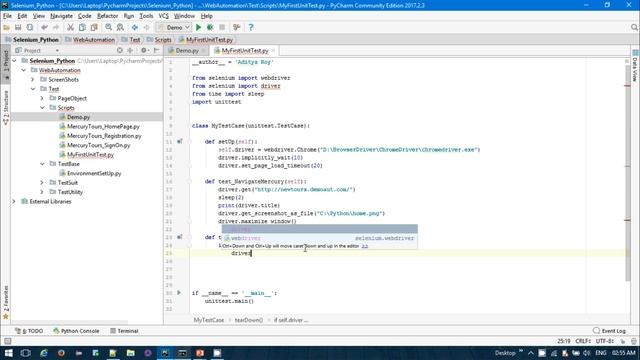Click the blue Help question mark icon
The image size is (640, 360).
pos(251,27)
